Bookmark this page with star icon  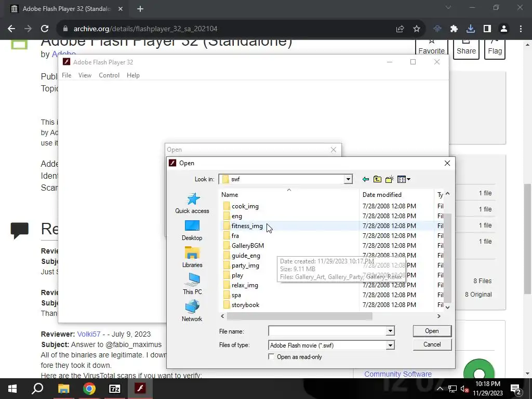coord(417,29)
